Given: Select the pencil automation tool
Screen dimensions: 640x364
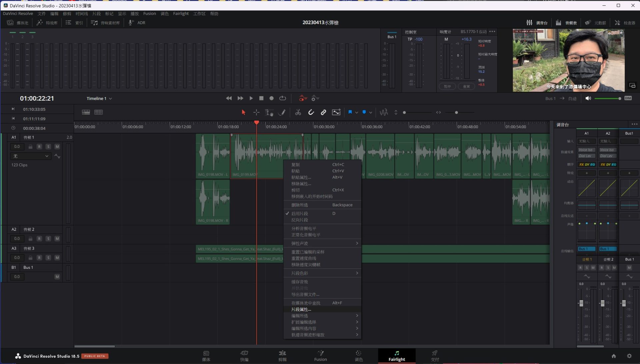Looking at the screenshot, I should [x=282, y=112].
